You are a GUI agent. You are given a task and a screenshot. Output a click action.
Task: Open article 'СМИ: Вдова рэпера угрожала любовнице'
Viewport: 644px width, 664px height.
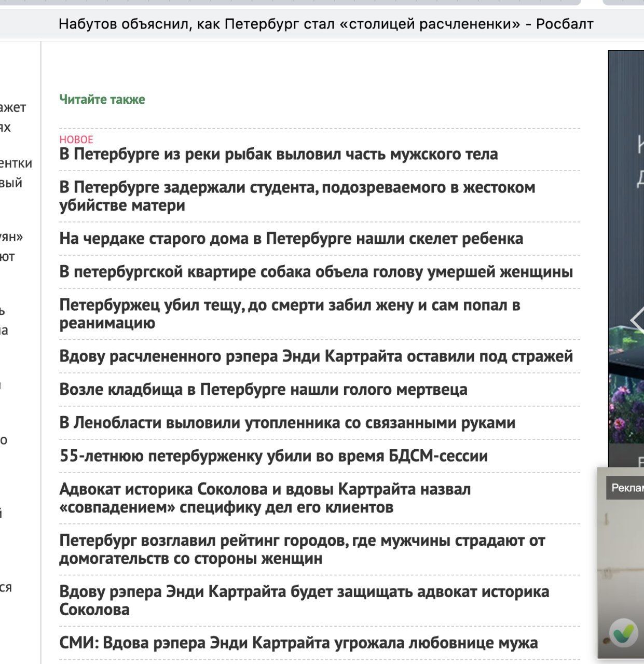click(x=298, y=643)
